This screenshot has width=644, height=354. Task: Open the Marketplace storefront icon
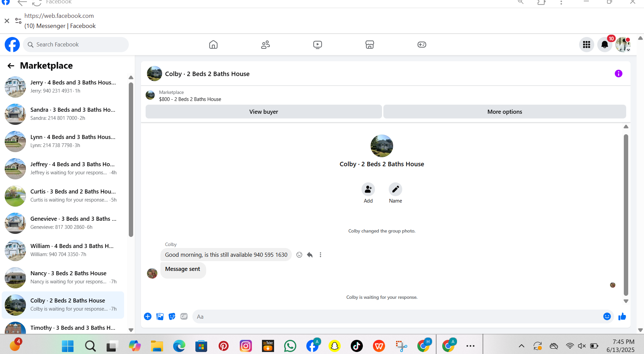[370, 44]
